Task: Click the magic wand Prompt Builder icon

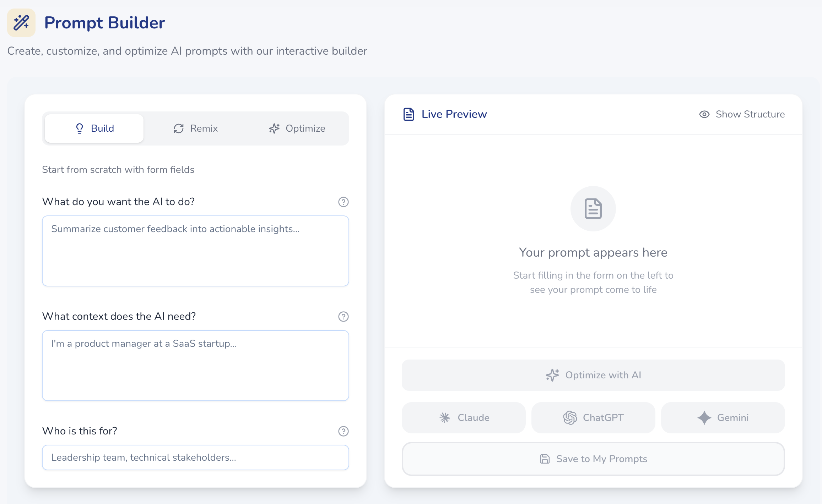Action: pyautogui.click(x=21, y=23)
